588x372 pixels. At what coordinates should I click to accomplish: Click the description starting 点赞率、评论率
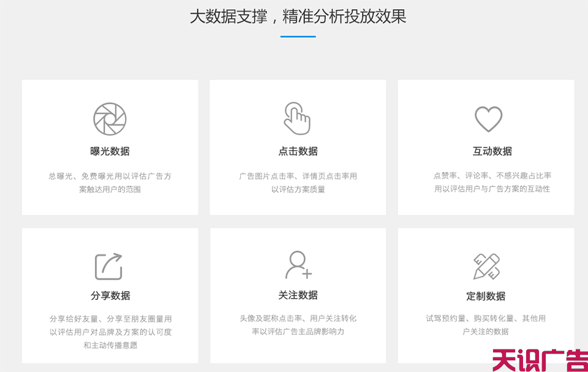492,182
